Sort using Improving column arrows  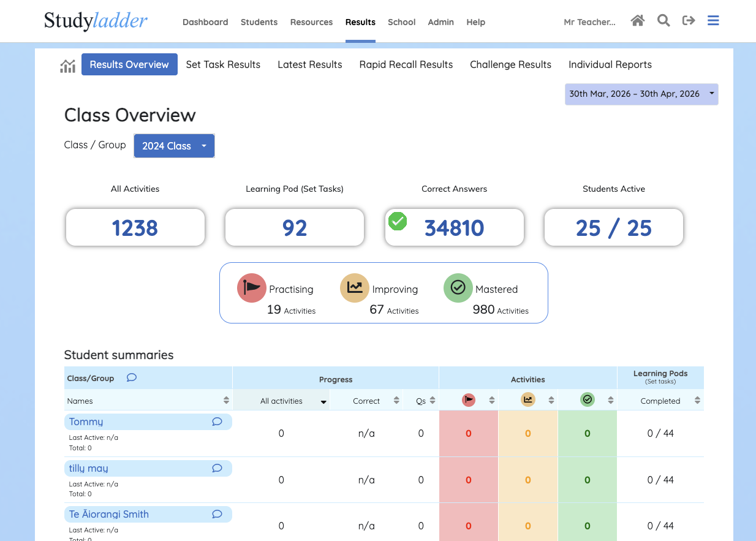click(x=551, y=401)
